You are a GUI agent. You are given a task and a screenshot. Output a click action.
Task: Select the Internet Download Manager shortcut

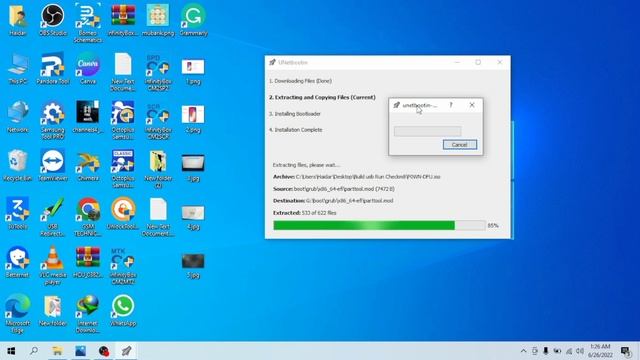[x=88, y=313]
